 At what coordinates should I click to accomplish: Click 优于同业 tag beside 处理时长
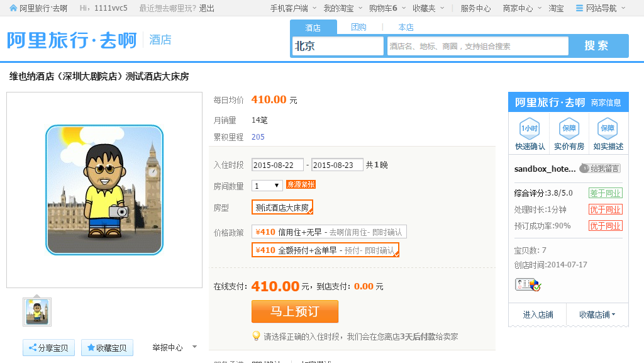(606, 209)
